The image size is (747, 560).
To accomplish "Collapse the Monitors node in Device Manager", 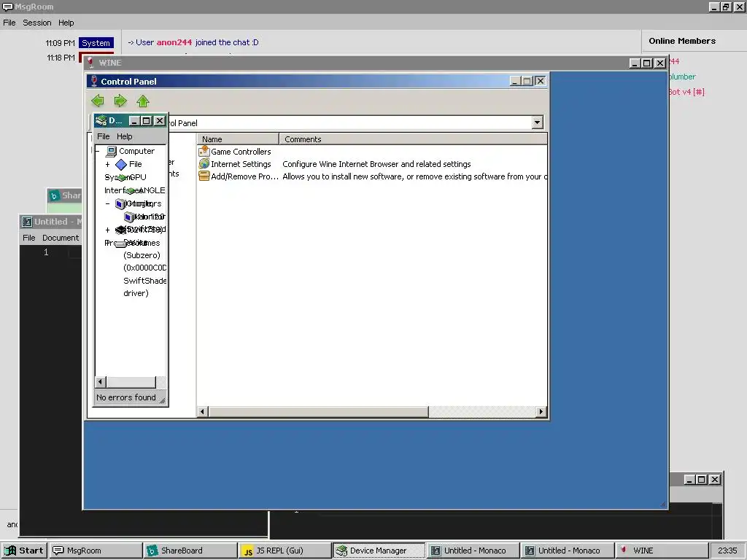I will (x=107, y=204).
